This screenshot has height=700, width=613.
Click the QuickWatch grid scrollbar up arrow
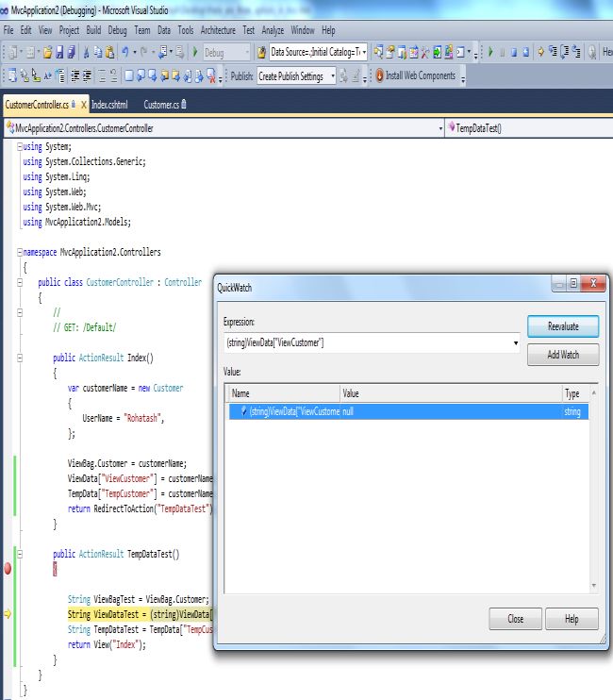pyautogui.click(x=594, y=392)
